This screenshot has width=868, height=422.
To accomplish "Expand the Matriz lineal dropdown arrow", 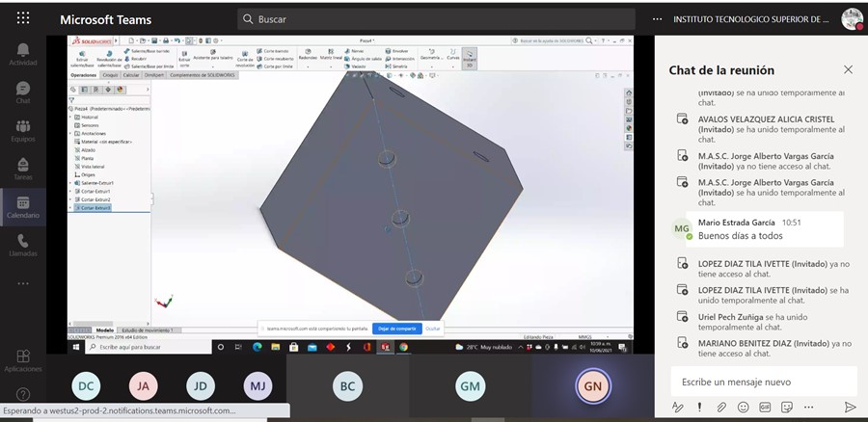I will tap(330, 66).
